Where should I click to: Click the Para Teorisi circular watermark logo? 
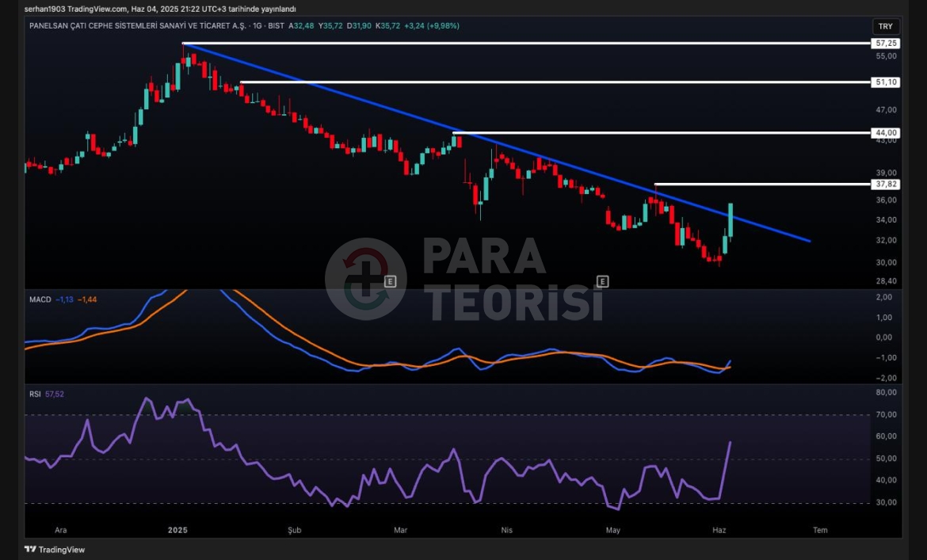click(365, 279)
